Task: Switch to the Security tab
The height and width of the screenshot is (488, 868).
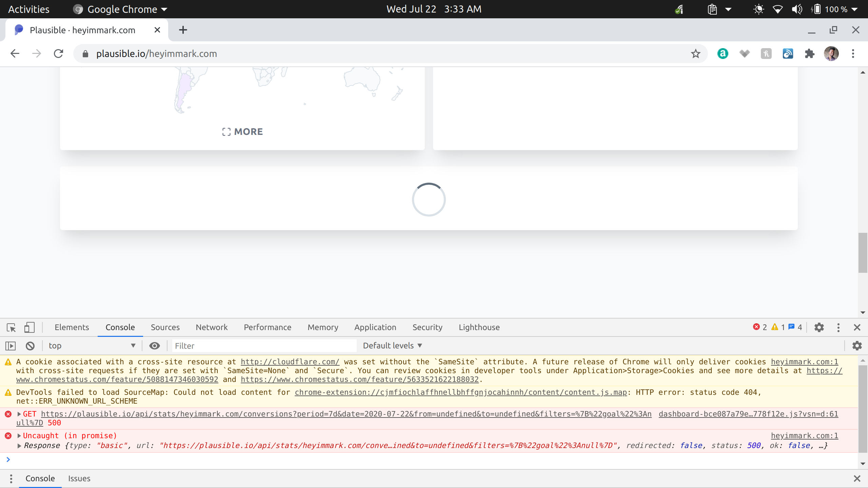Action: [428, 327]
